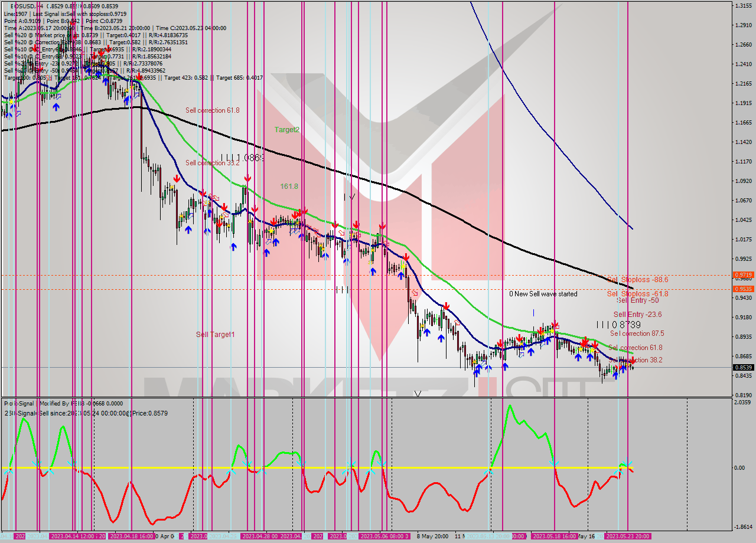Image resolution: width=756 pixels, height=543 pixels.
Task: Select the current price label 0.8539
Action: pyautogui.click(x=743, y=368)
